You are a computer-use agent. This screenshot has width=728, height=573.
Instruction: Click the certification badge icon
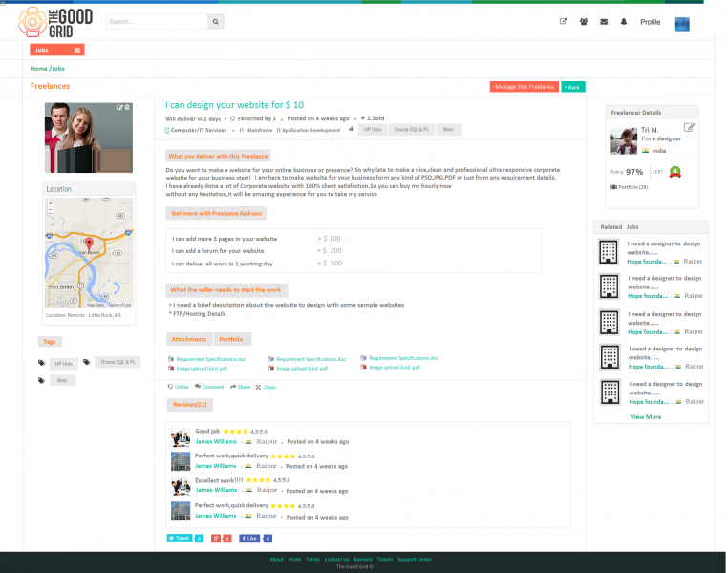click(674, 172)
